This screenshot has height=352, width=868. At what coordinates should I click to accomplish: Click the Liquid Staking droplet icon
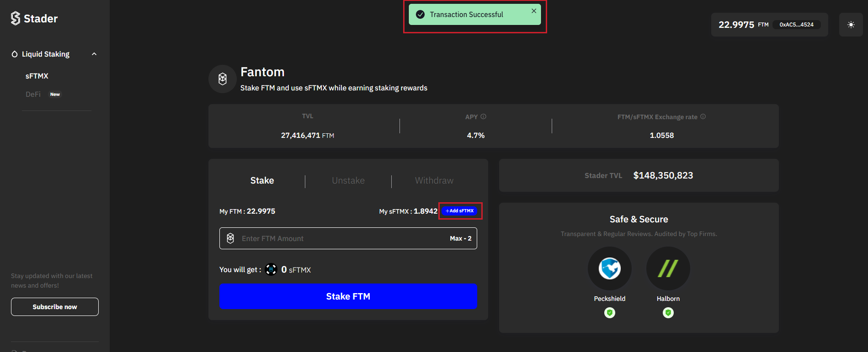[x=15, y=54]
